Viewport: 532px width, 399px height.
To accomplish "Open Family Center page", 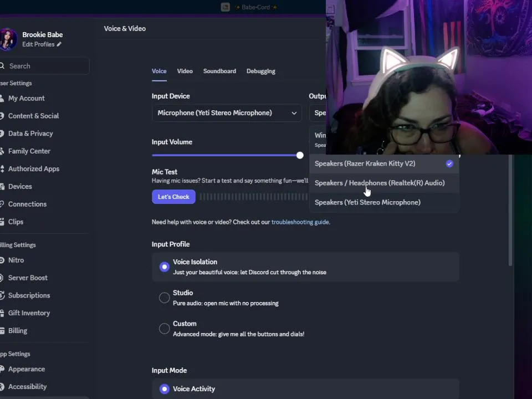I will 29,151.
